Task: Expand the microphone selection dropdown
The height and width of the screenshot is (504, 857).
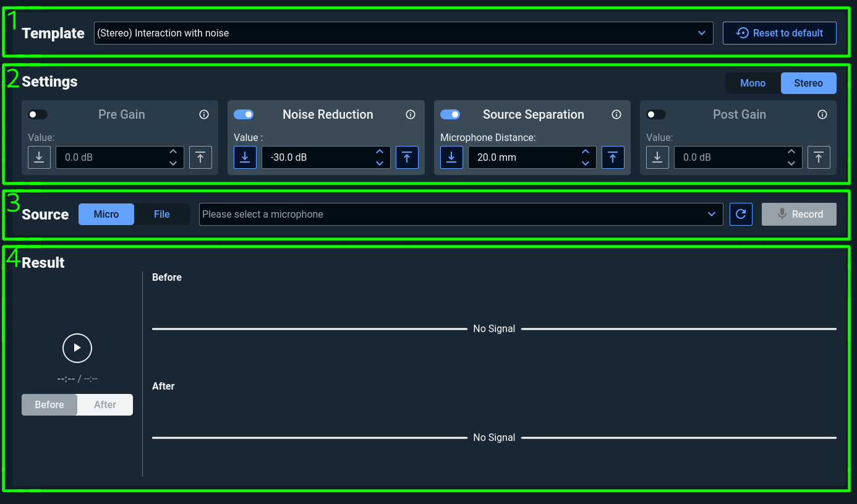Action: (x=461, y=214)
